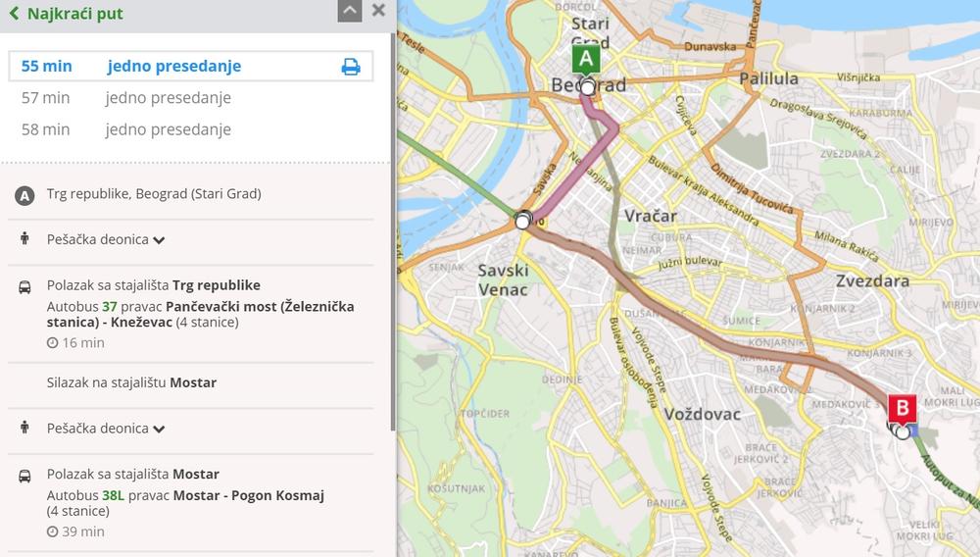Click the pedestrian icon of first walking section
The width and height of the screenshot is (980, 557).
24,239
